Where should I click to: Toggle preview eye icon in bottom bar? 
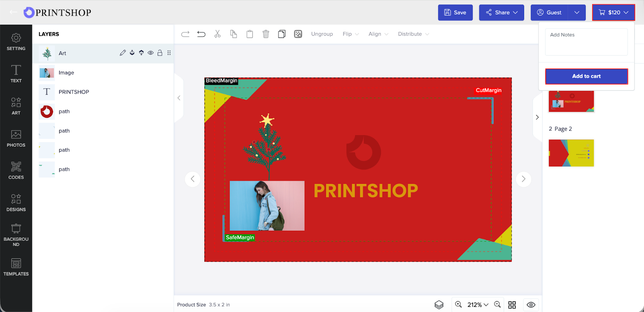pos(531,305)
